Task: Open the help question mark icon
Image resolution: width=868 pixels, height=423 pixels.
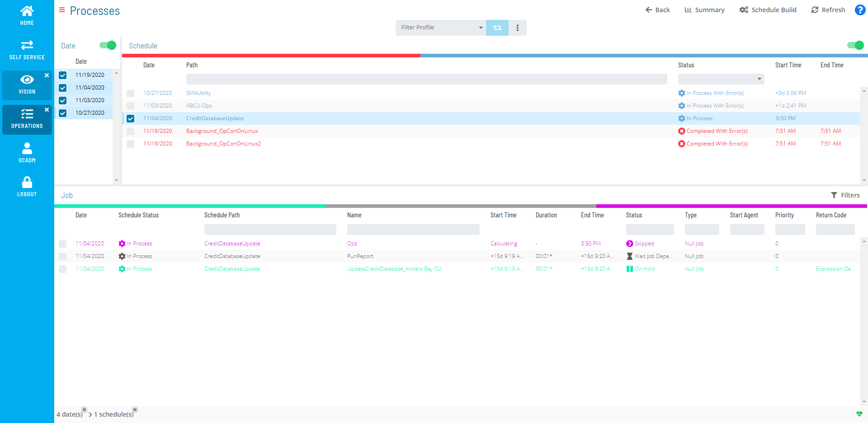Action: (860, 10)
